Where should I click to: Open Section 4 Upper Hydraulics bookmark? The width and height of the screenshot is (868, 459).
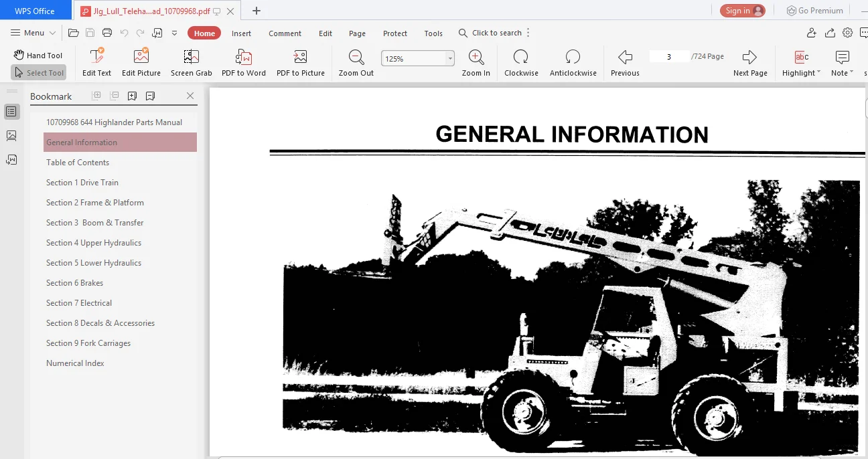pyautogui.click(x=94, y=243)
